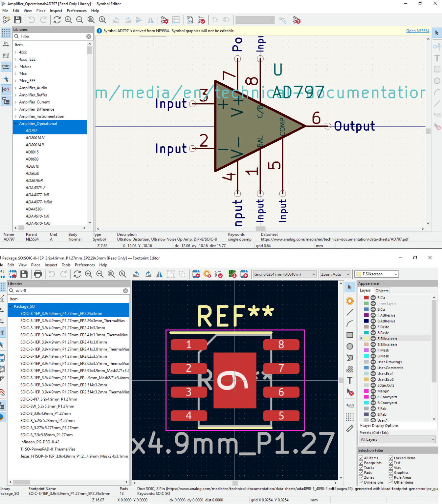Screen dimensions: 442x504
Task: Hide the B.Cu layer
Action: tap(373, 309)
